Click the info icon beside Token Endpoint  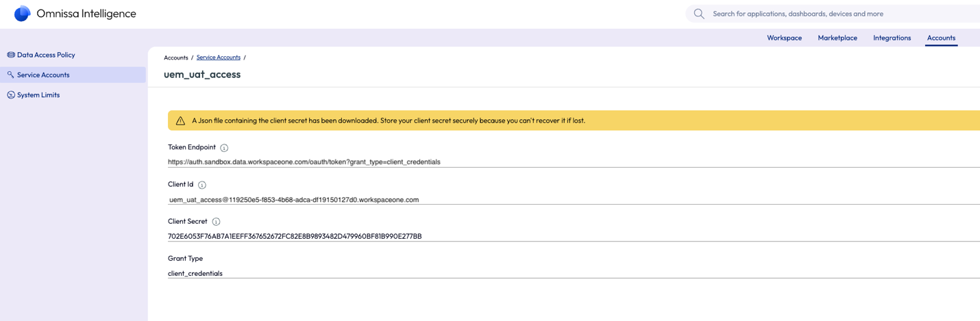tap(224, 148)
